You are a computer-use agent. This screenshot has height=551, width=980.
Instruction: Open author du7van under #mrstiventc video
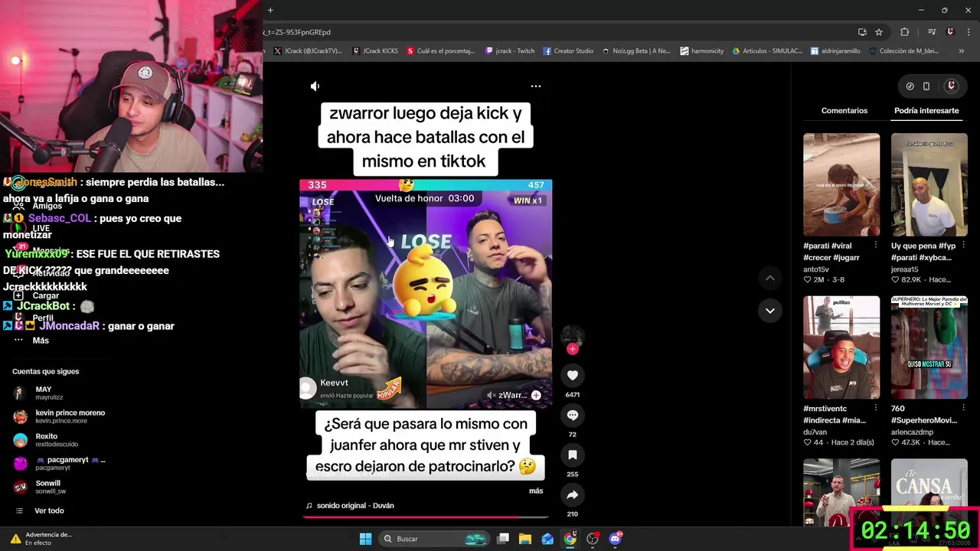pyautogui.click(x=816, y=432)
